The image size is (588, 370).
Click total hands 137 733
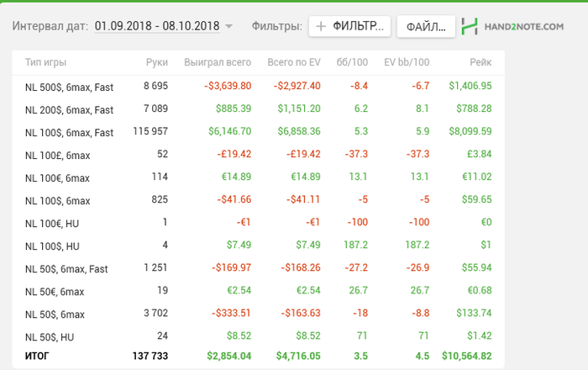coord(150,356)
